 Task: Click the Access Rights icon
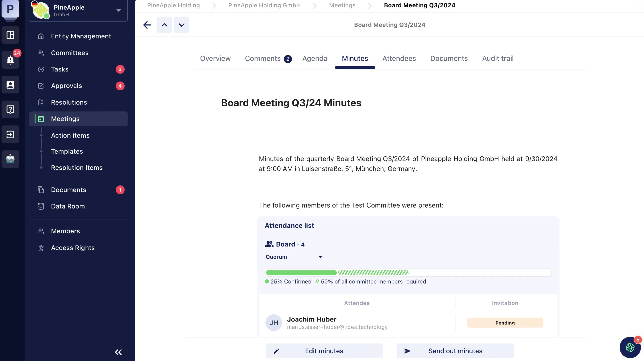[41, 248]
